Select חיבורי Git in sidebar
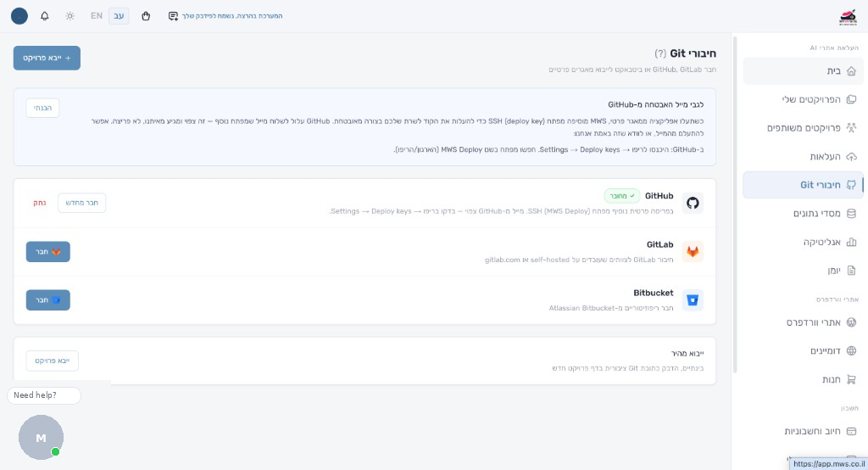This screenshot has width=868, height=470. tap(803, 185)
